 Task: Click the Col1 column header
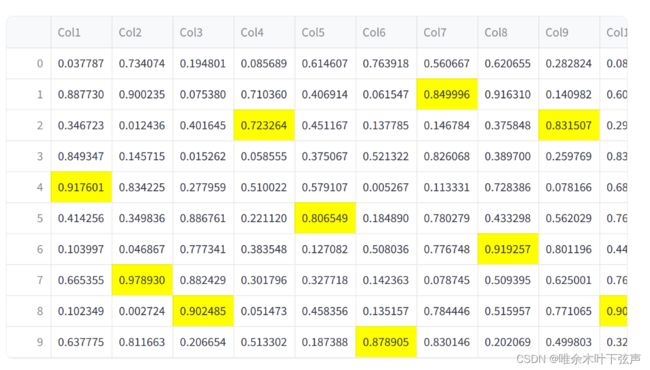point(81,32)
